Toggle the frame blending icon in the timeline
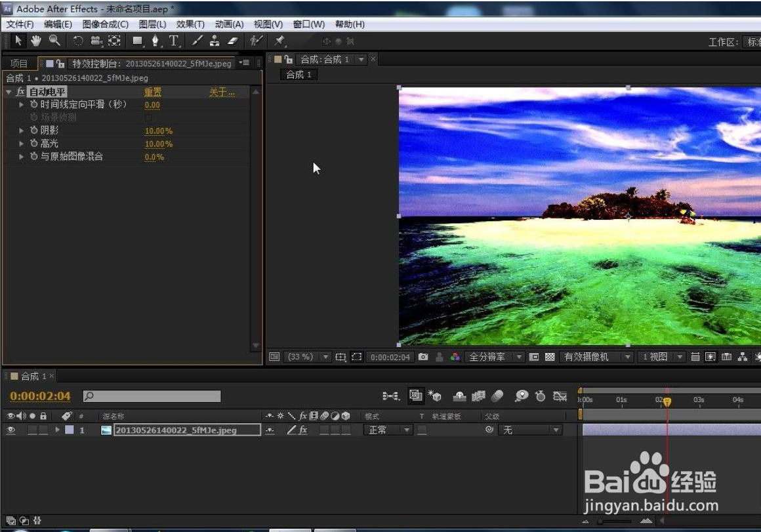Screen dimensions: 761x532 [x=478, y=396]
